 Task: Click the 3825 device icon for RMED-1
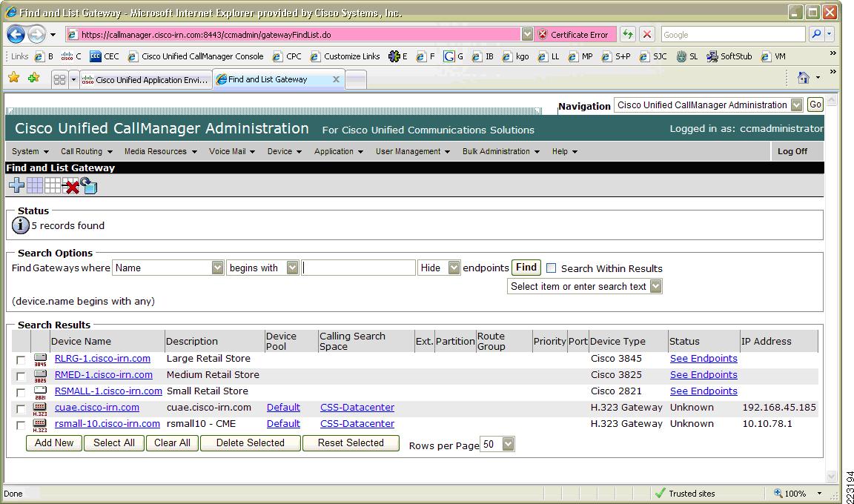pos(40,376)
